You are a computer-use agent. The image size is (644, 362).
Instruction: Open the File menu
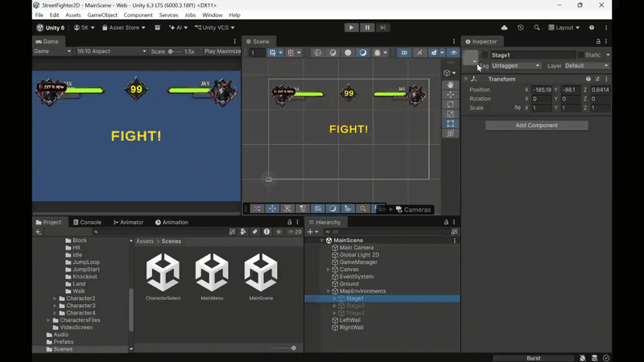click(39, 14)
